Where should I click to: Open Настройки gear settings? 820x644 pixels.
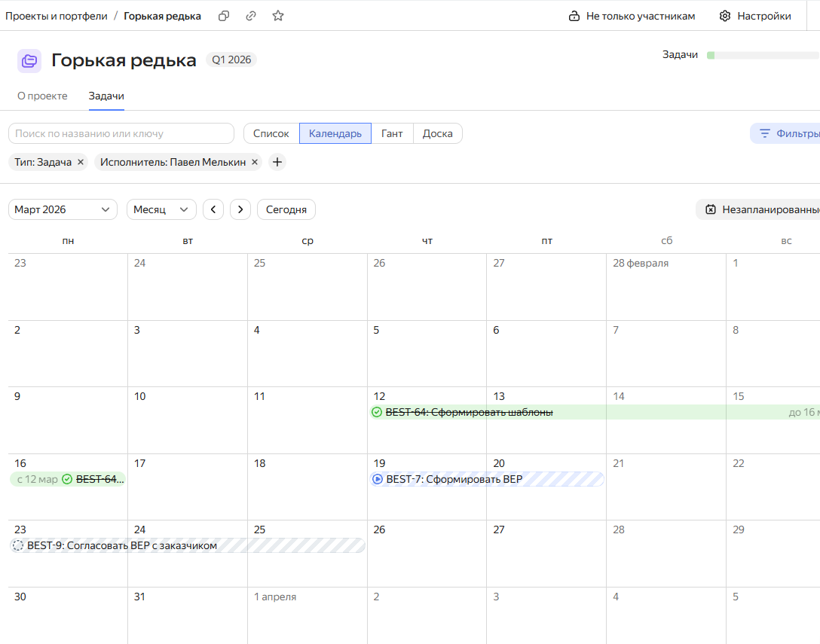click(x=754, y=16)
